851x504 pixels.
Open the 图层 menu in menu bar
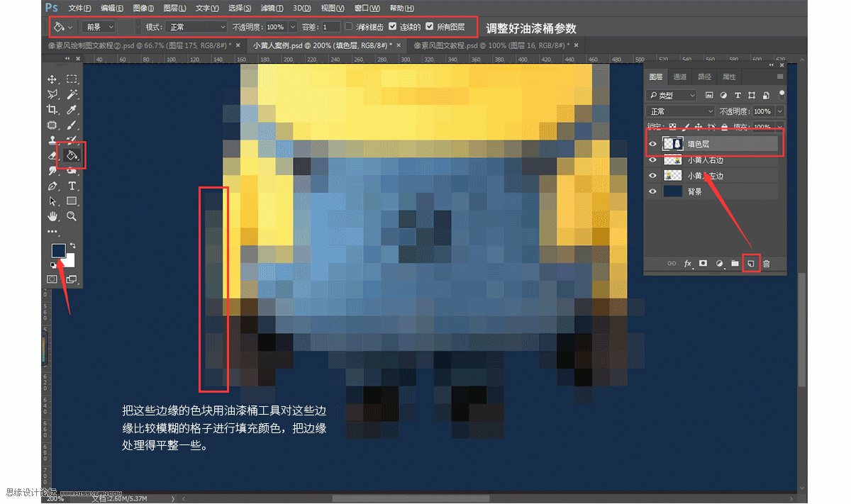pos(174,8)
